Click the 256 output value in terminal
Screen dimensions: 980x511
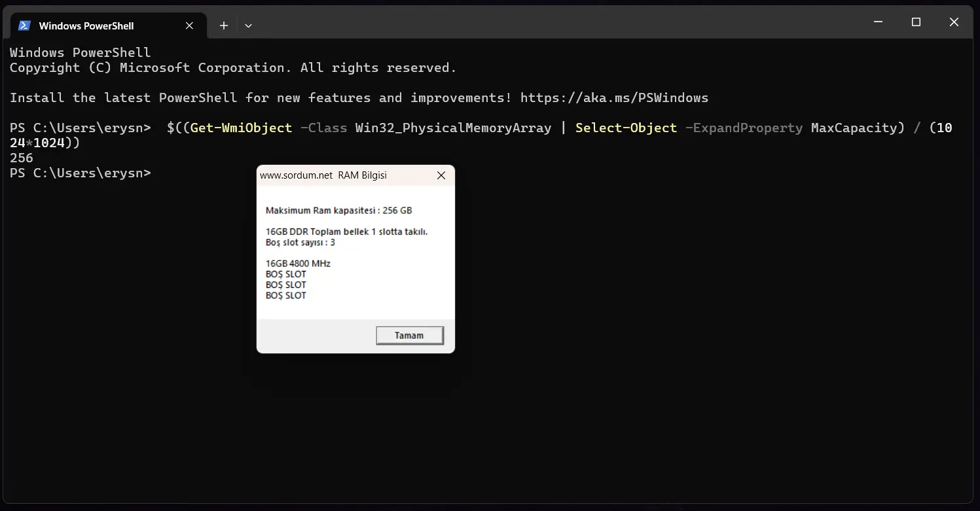pyautogui.click(x=22, y=158)
